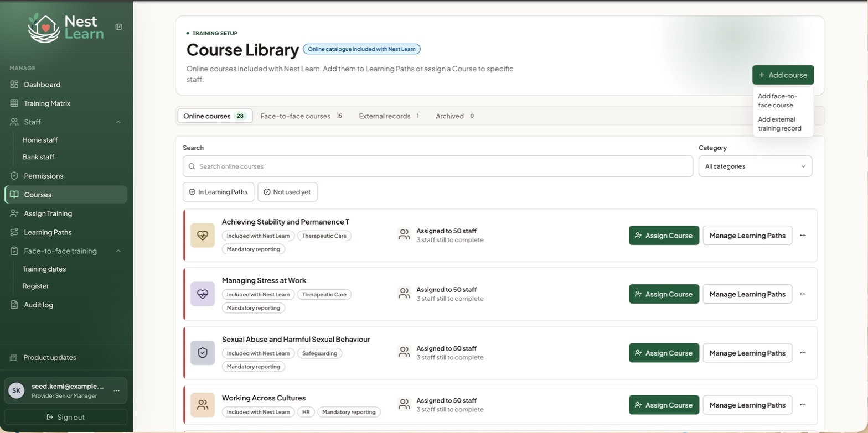Screen dimensions: 868x433
Task: Assign Course for Sexual Abuse and Harmful Behaviour
Action: pos(664,353)
